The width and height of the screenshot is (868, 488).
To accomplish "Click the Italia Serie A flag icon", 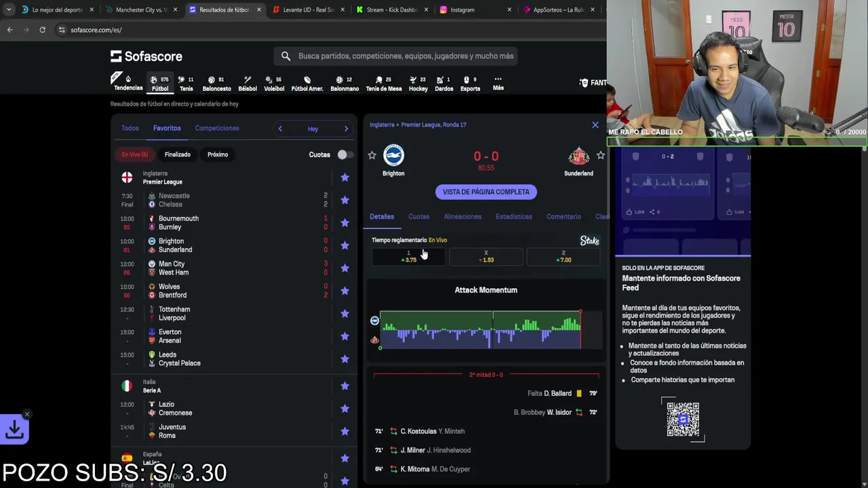I will 127,386.
